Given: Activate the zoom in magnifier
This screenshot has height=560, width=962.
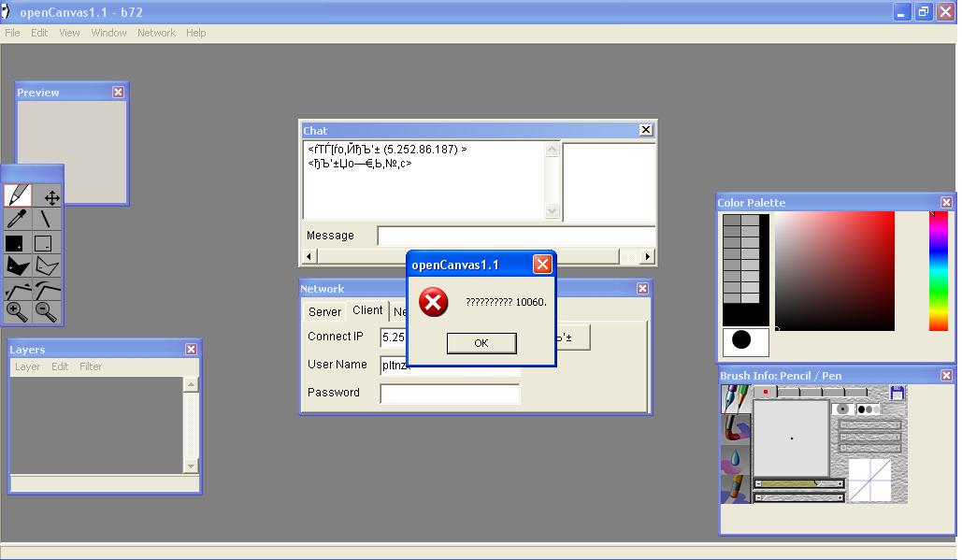Looking at the screenshot, I should coord(17,312).
